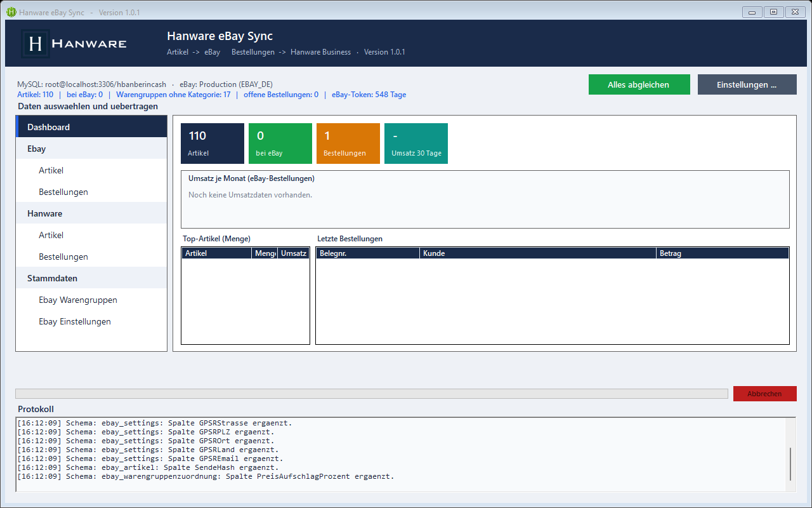The image size is (812, 508).
Task: Maximize the Hanware eBay Sync window
Action: click(x=773, y=11)
